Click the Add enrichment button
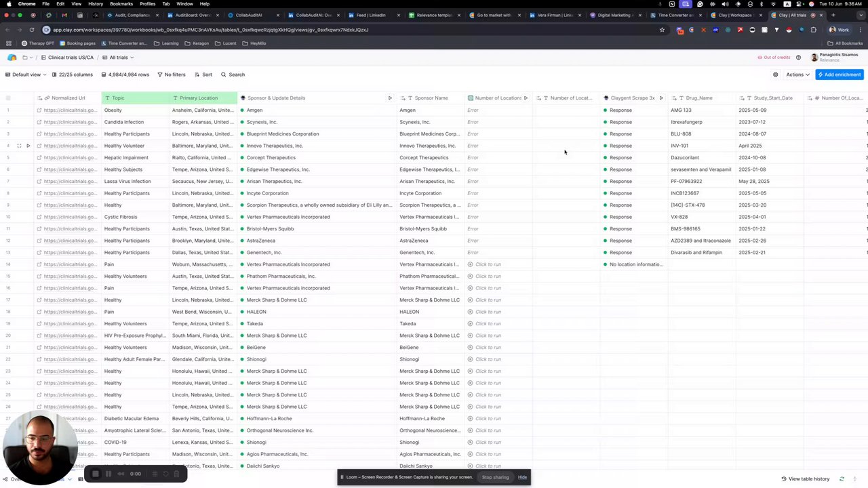Screen dimensions: 868x488 (840, 75)
